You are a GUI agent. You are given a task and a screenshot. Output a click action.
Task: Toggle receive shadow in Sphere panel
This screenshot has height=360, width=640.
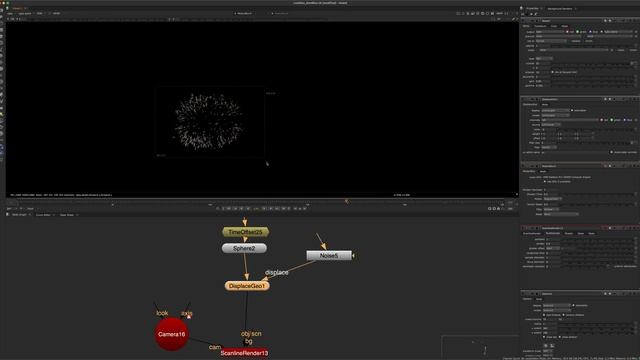pos(563,315)
